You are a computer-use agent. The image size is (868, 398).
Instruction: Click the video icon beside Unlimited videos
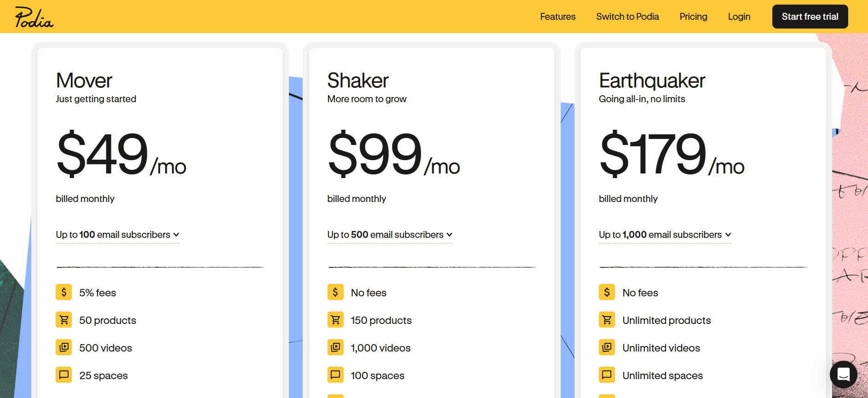pos(607,347)
